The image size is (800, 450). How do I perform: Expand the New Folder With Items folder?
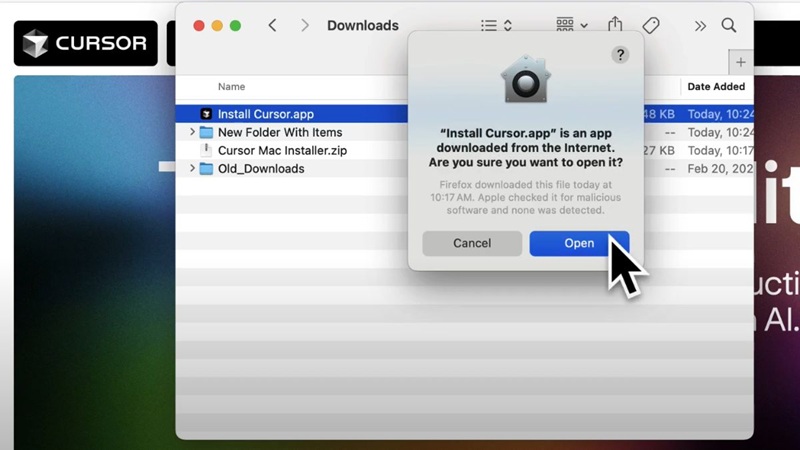[x=192, y=132]
